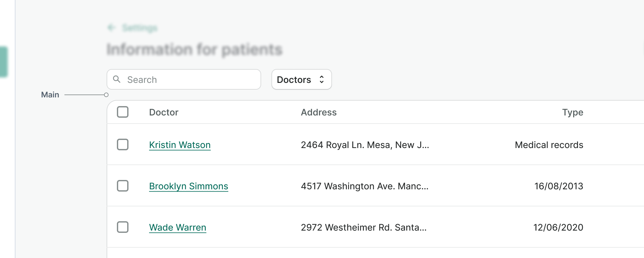Open the Doctors filter dropdown
This screenshot has width=644, height=258.
pyautogui.click(x=301, y=79)
